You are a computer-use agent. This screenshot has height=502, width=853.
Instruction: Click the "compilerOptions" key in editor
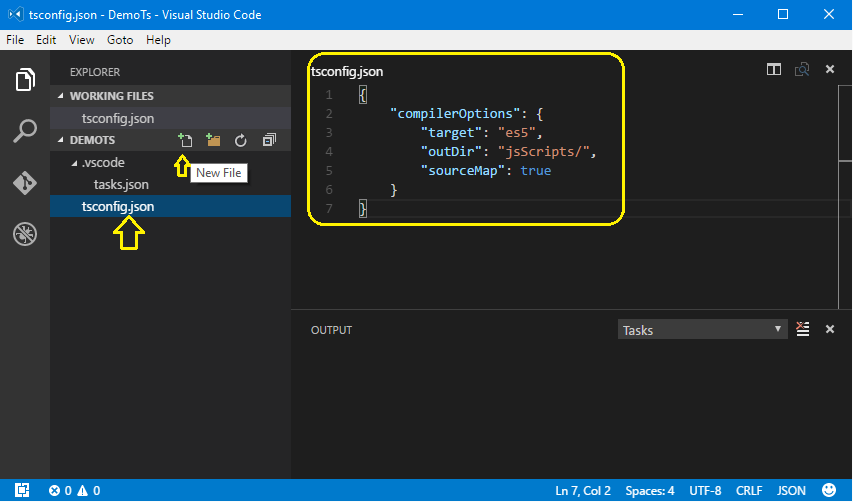click(455, 114)
